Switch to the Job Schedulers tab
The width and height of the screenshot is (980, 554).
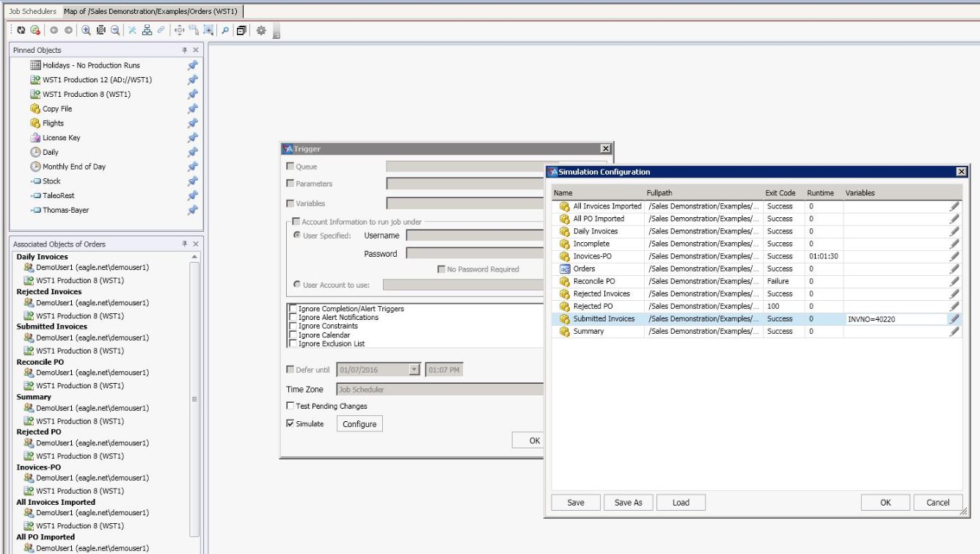[32, 11]
